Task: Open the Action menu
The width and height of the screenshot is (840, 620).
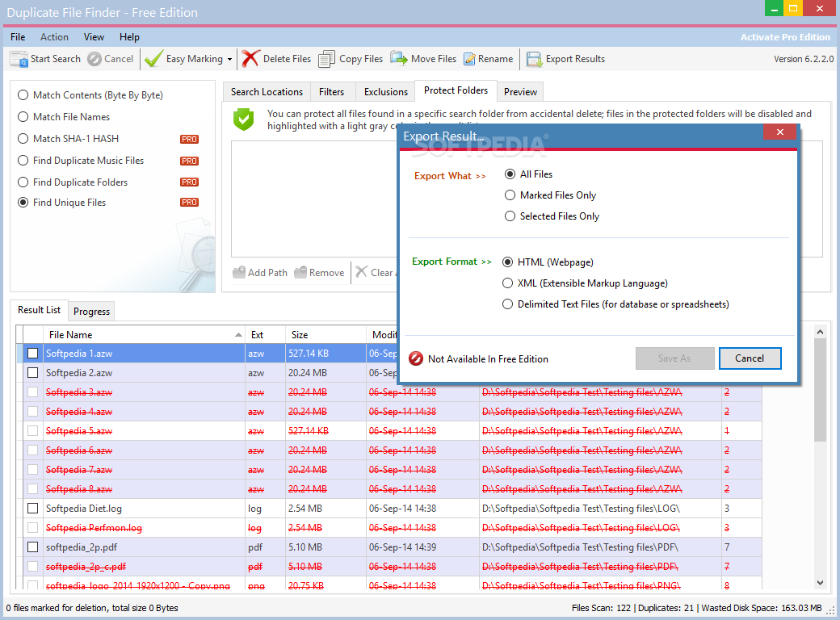Action: (x=54, y=37)
